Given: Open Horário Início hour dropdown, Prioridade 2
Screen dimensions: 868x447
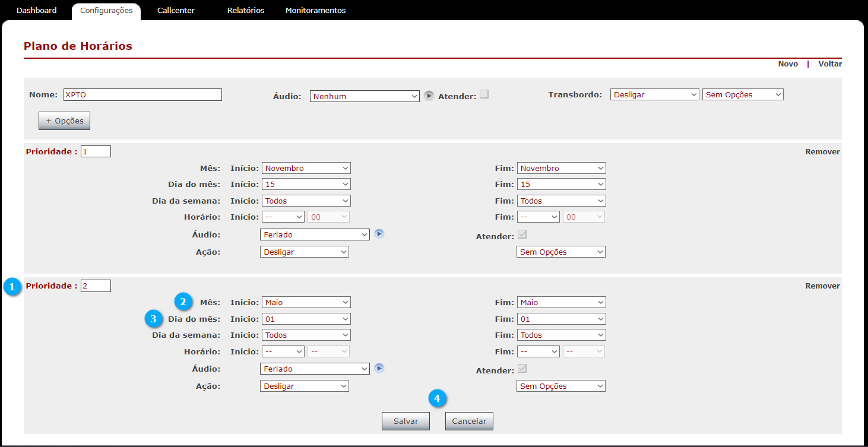Looking at the screenshot, I should (x=283, y=351).
